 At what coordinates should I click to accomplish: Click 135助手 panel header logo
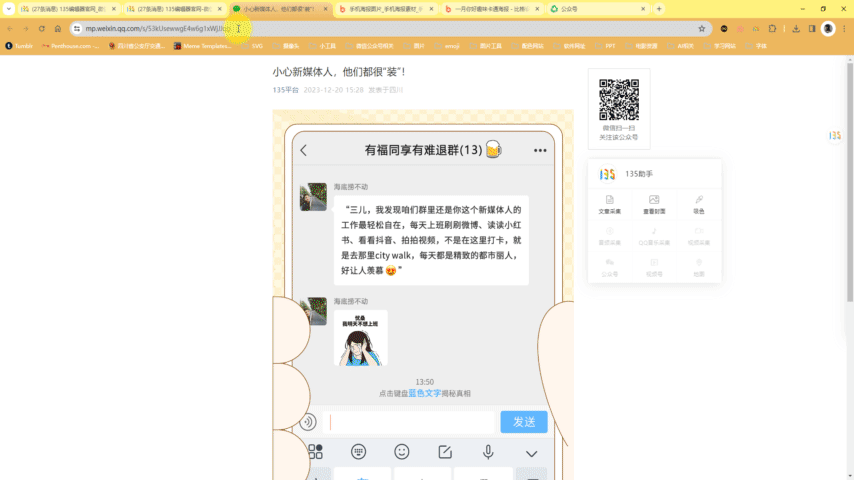607,174
